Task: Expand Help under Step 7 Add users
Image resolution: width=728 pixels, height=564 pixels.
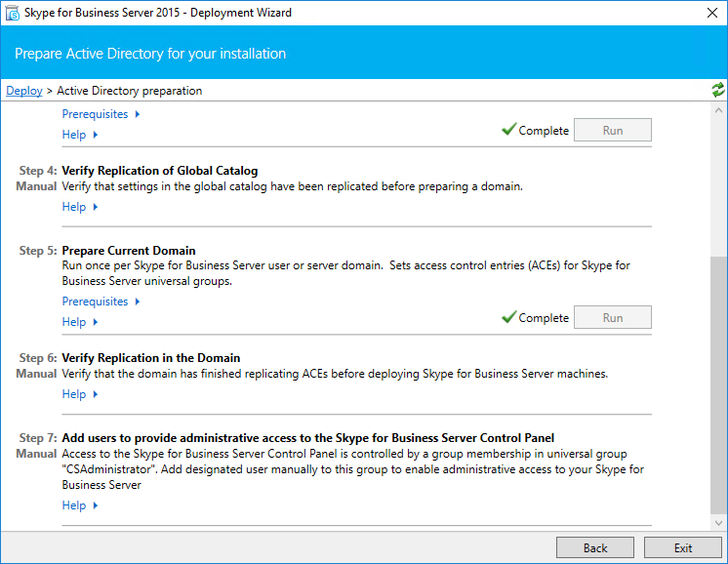Action: (80, 505)
